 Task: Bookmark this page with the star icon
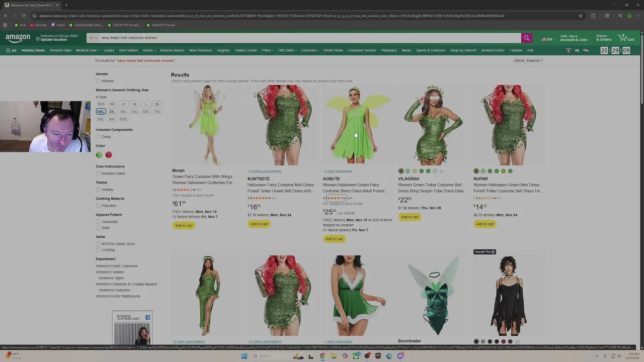[x=581, y=16]
